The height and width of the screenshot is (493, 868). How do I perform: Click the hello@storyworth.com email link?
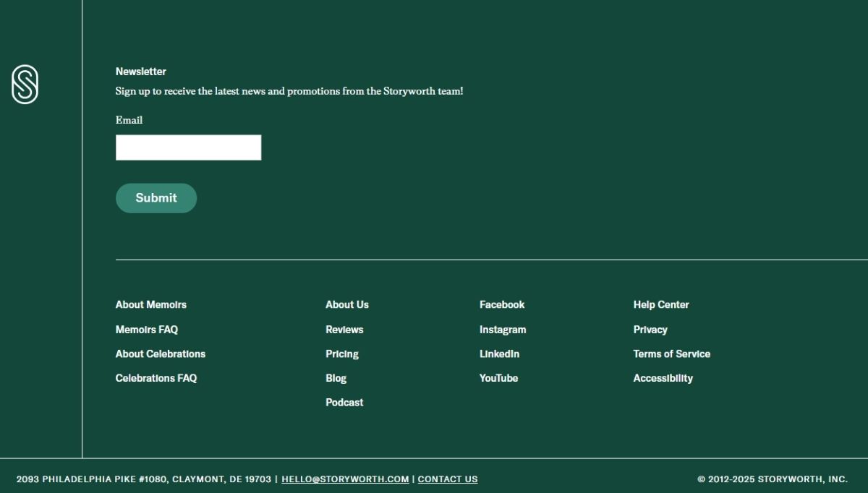[345, 479]
